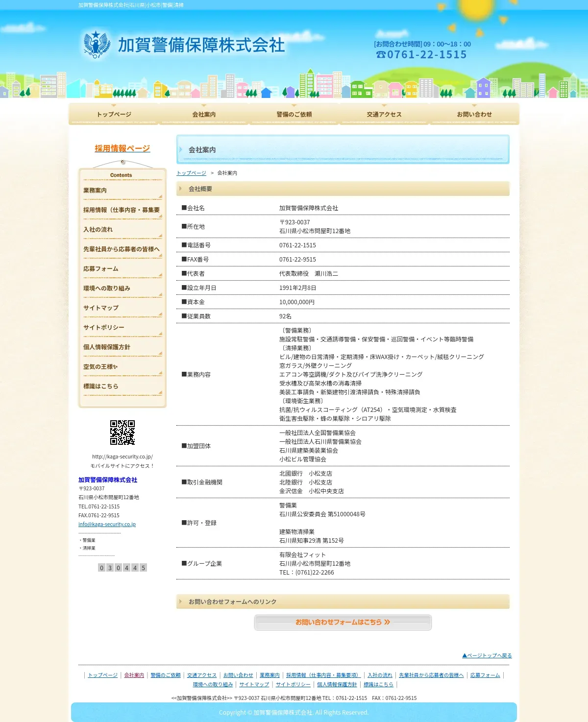588x722 pixels.
Task: Select サイトポリシー in the Contents menu
Action: (122, 328)
